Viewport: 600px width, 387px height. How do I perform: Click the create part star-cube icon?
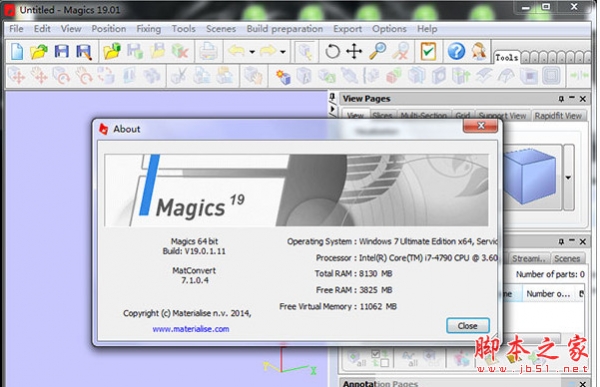click(283, 76)
